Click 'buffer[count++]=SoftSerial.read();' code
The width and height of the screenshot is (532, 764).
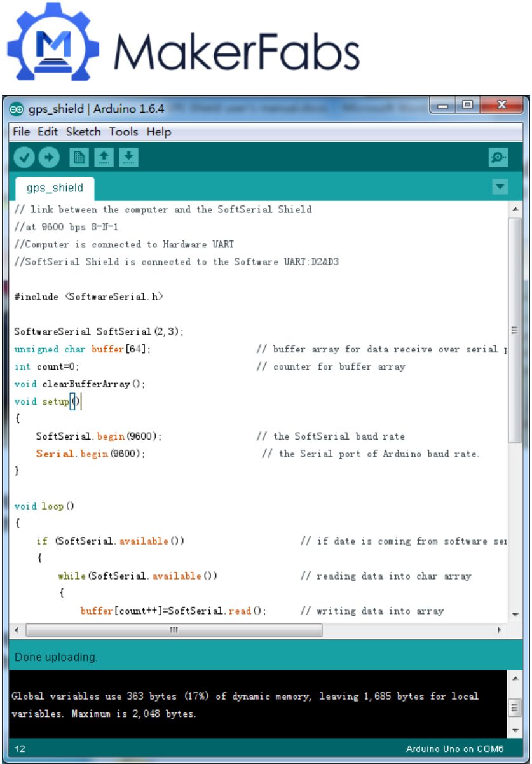click(x=173, y=611)
